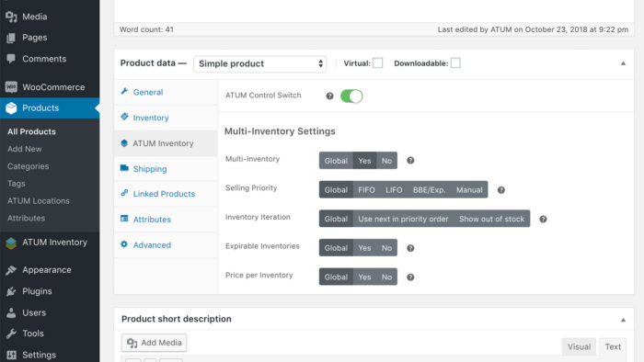Turn off the ATUM Control Switch

[351, 96]
